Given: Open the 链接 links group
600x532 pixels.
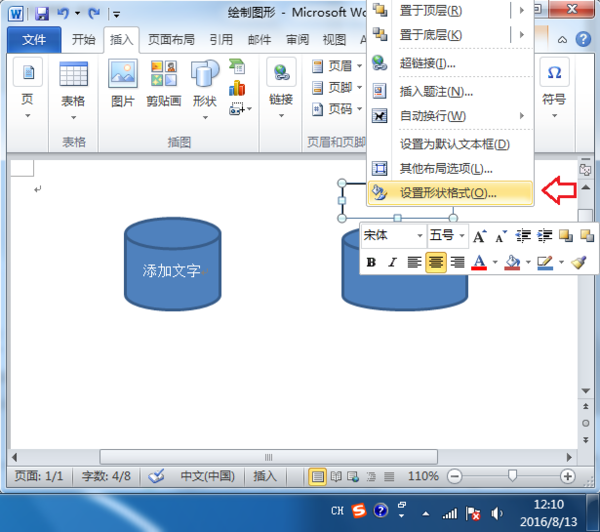Looking at the screenshot, I should tap(281, 88).
